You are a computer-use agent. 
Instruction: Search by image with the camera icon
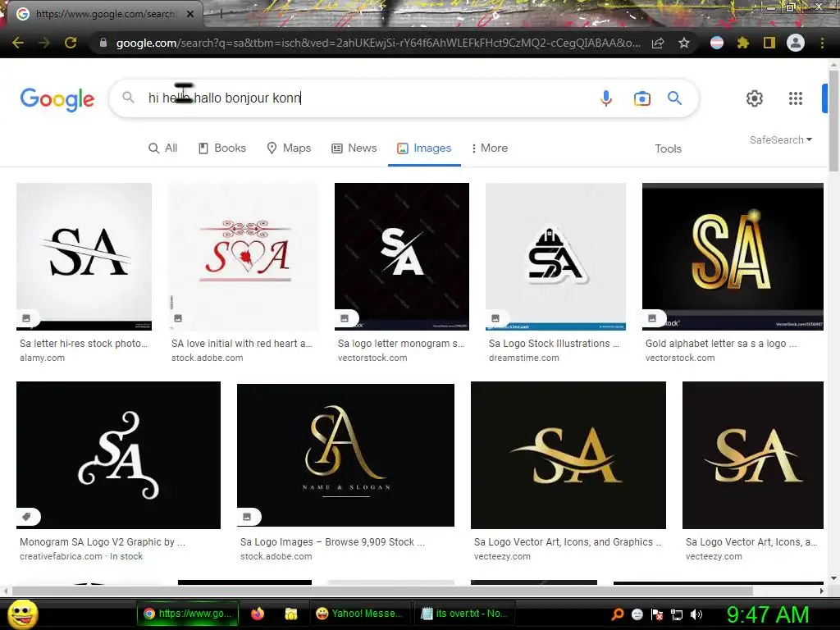point(641,98)
